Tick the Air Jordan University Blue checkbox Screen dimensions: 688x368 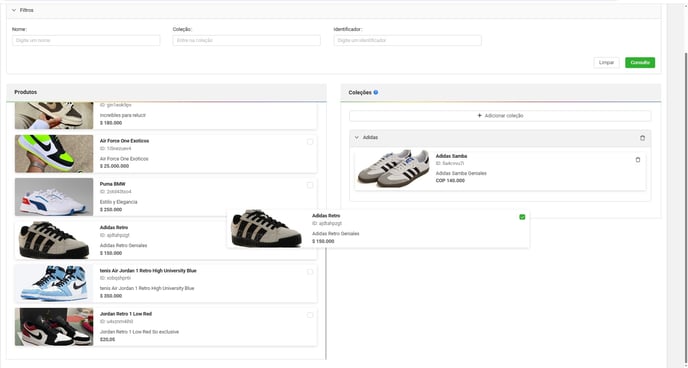310,272
